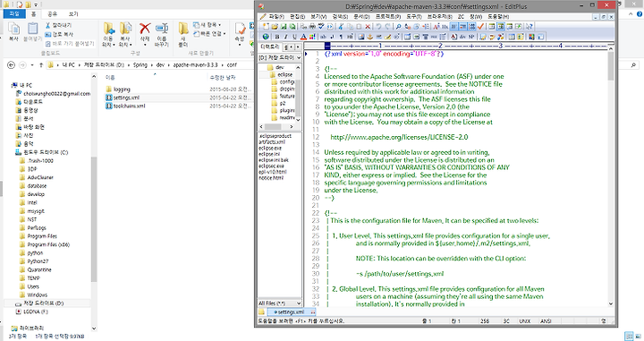644x341 pixels.
Task: Click red A font color icon
Action: [303, 37]
